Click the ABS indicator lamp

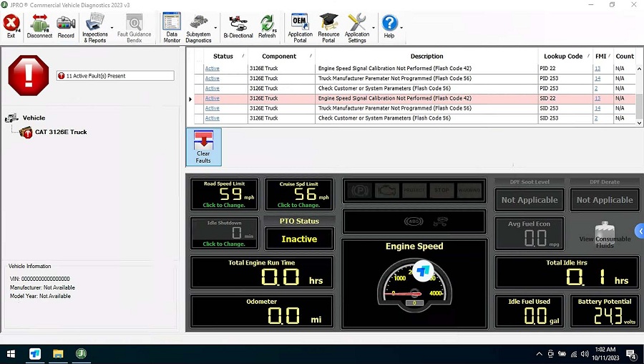click(x=413, y=221)
